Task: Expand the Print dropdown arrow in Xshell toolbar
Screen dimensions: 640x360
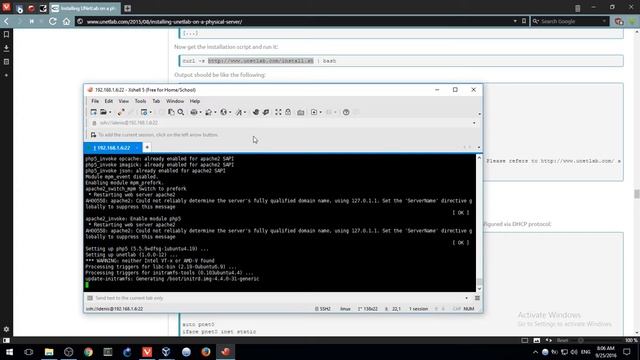Action: [x=200, y=112]
